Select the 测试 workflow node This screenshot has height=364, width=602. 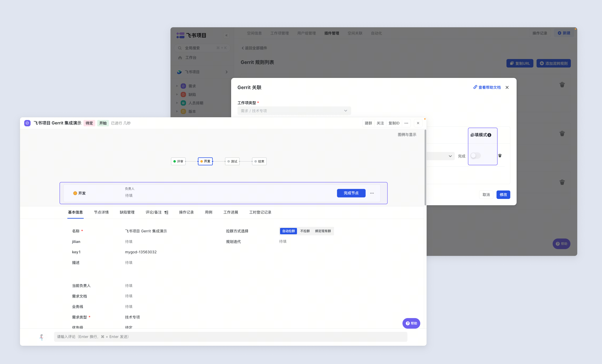tap(232, 161)
